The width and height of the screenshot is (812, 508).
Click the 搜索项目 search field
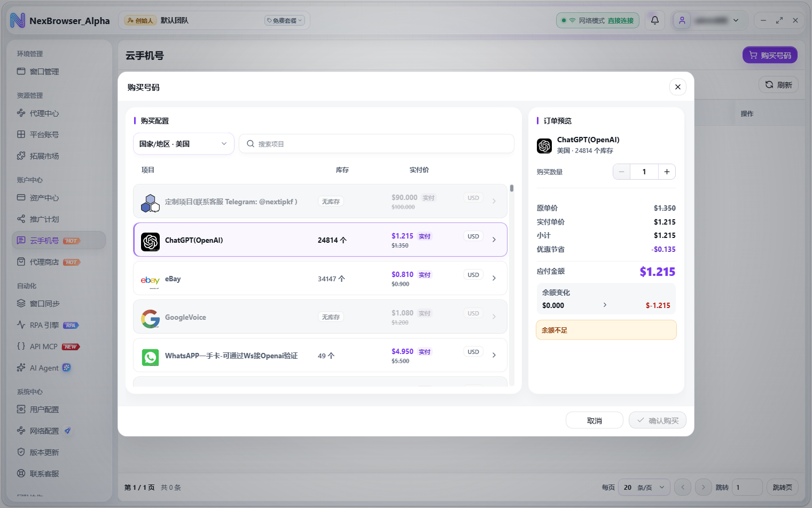pos(377,144)
